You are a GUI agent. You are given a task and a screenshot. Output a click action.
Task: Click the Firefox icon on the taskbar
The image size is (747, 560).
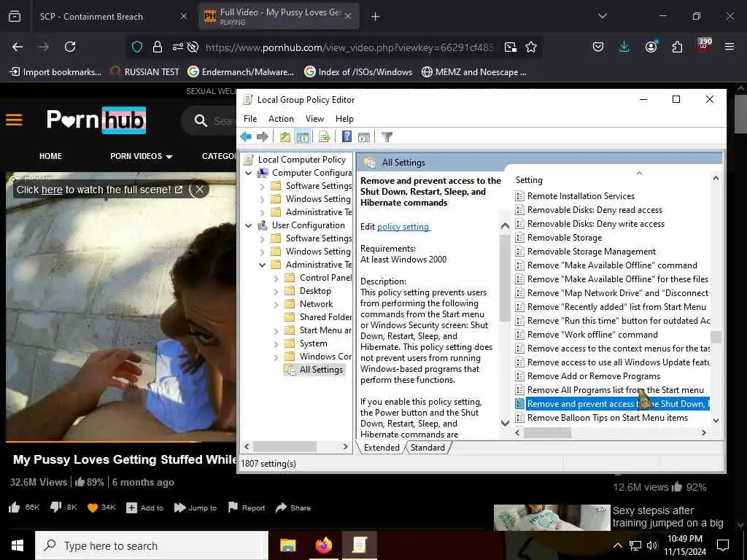323,545
